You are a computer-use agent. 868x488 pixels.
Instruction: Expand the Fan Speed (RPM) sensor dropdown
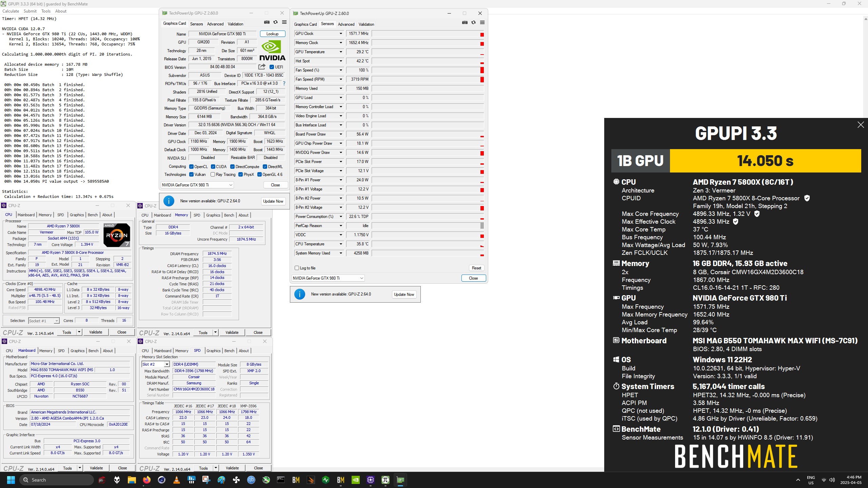click(x=341, y=79)
